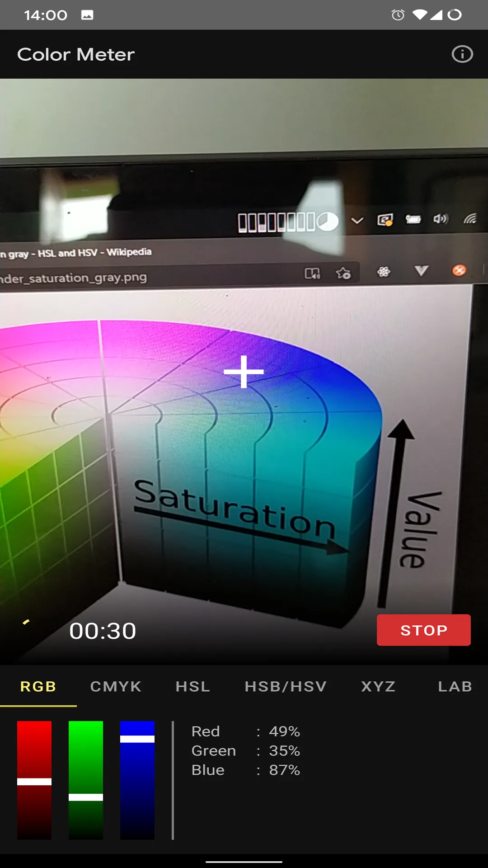The image size is (488, 868).
Task: Tap the 14:00 clock in status bar
Action: (46, 15)
